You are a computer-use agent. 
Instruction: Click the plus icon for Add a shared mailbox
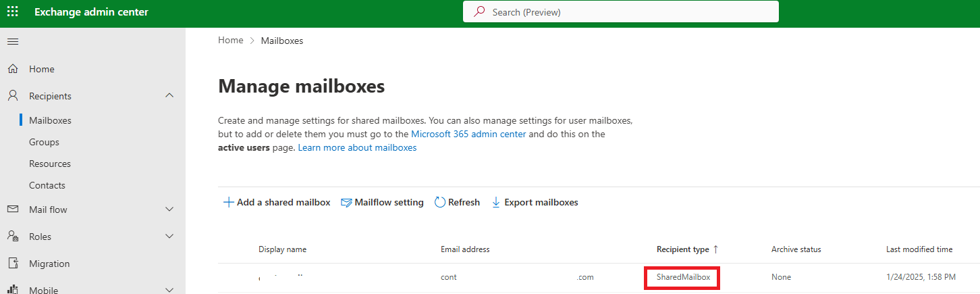click(x=229, y=202)
